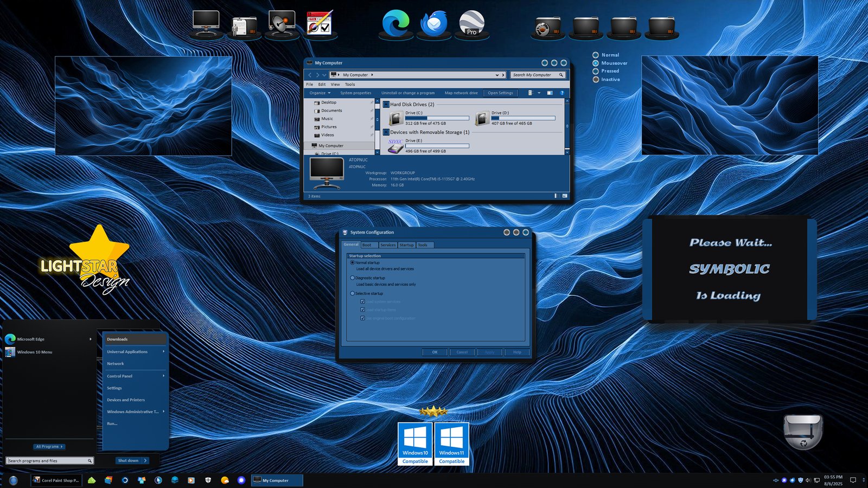Open the SDXC Drive (E:) icon
Screen dimensions: 868x488
tap(395, 145)
